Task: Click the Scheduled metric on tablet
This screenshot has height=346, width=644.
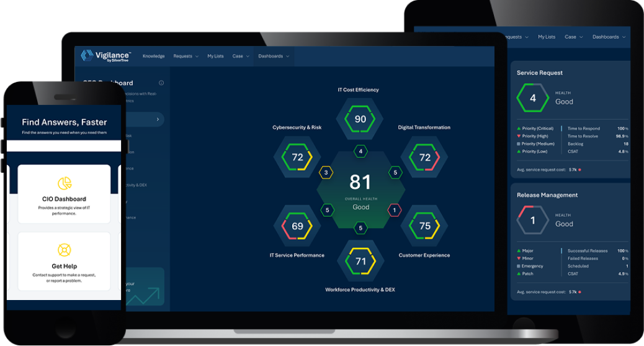Action: (598, 266)
